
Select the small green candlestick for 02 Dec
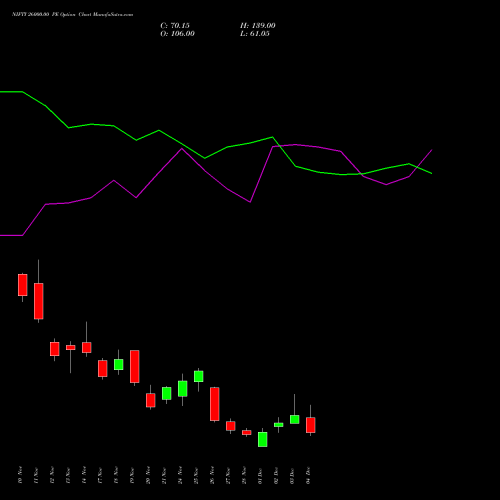(x=279, y=425)
